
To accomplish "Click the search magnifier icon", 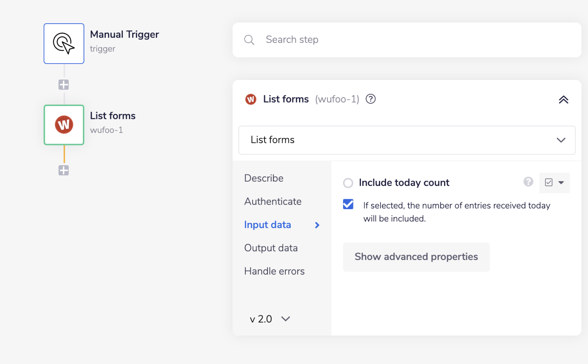I will coord(249,40).
